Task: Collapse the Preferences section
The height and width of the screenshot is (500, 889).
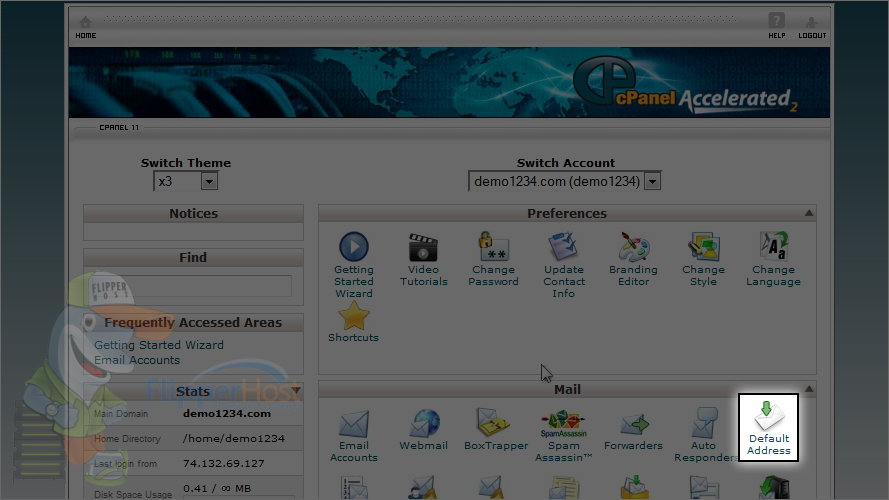Action: [x=808, y=213]
